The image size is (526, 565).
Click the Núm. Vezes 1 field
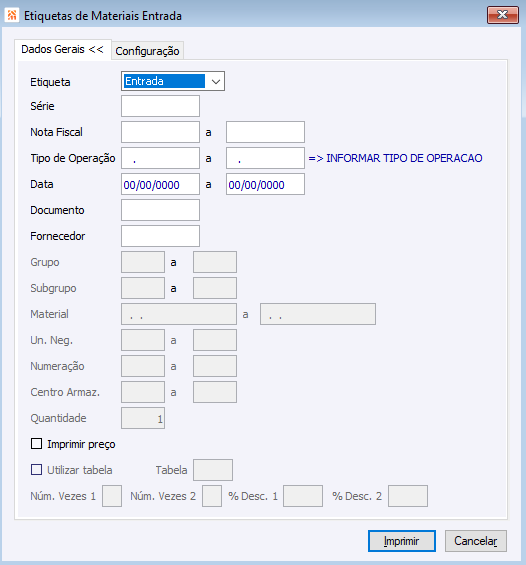(x=112, y=496)
